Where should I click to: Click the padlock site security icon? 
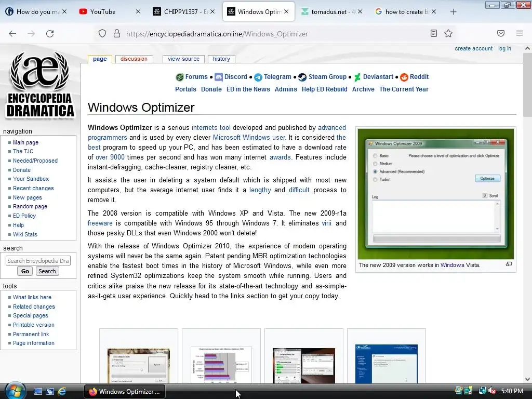[x=117, y=34]
